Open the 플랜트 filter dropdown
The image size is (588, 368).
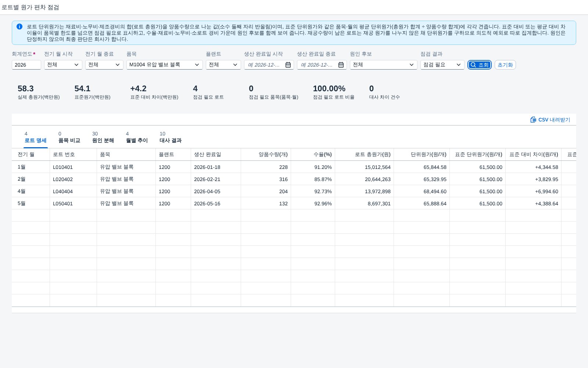223,65
